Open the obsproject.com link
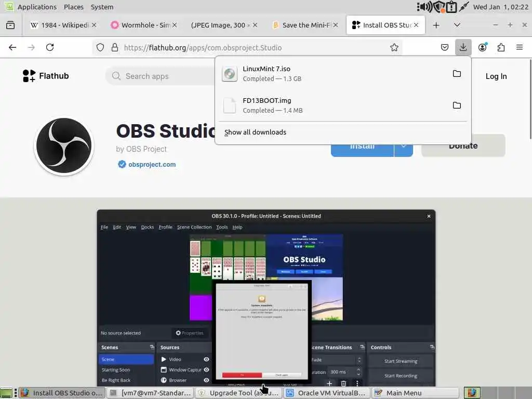Screen dimensions: 532x399 [x=152, y=165]
